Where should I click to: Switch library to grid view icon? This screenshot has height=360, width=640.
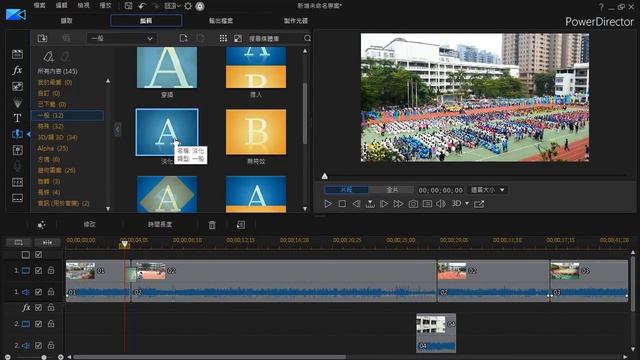pos(223,38)
